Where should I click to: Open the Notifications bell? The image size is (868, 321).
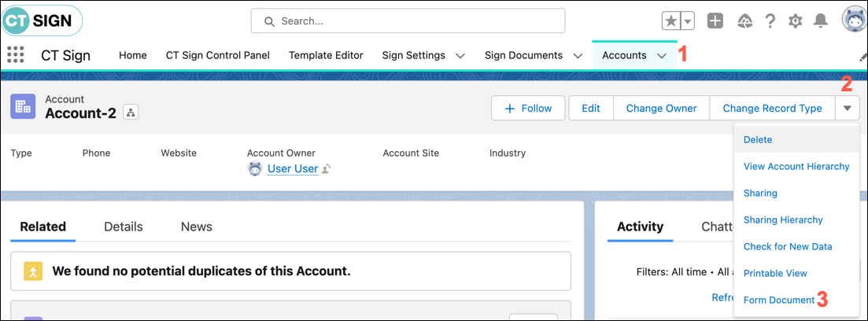coord(821,21)
